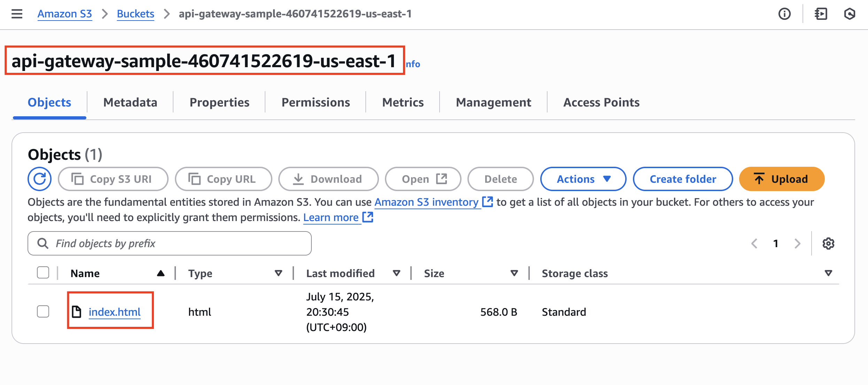The image size is (868, 385).
Task: Sort by Type column arrow
Action: click(x=278, y=273)
